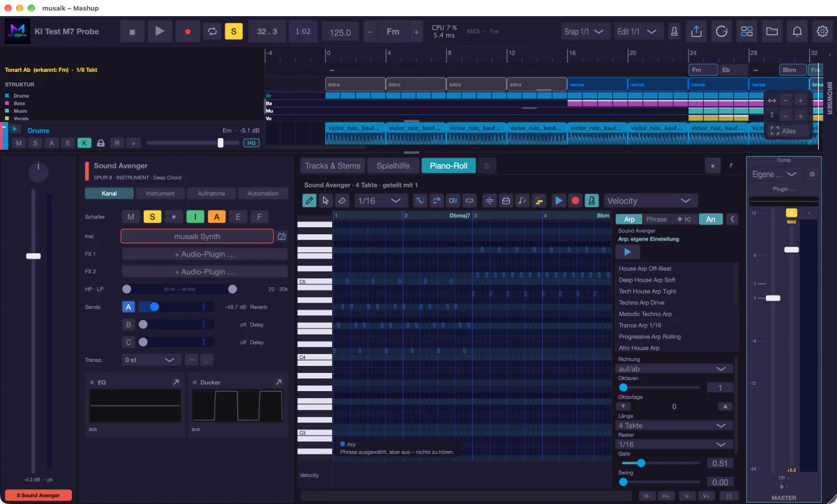This screenshot has width=837, height=504.
Task: Click the musaik Synth instrument slot
Action: click(x=197, y=236)
